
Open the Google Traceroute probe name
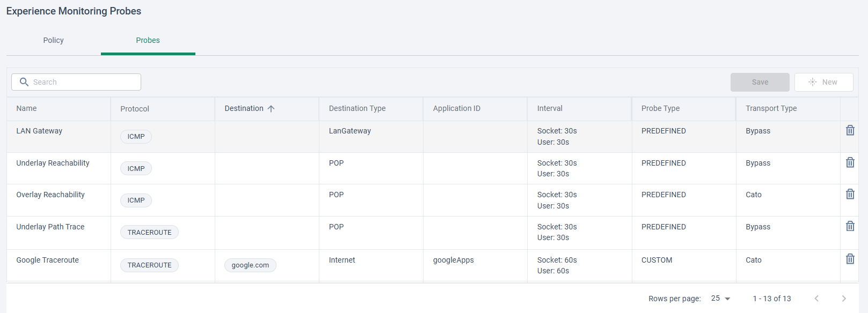tap(47, 260)
